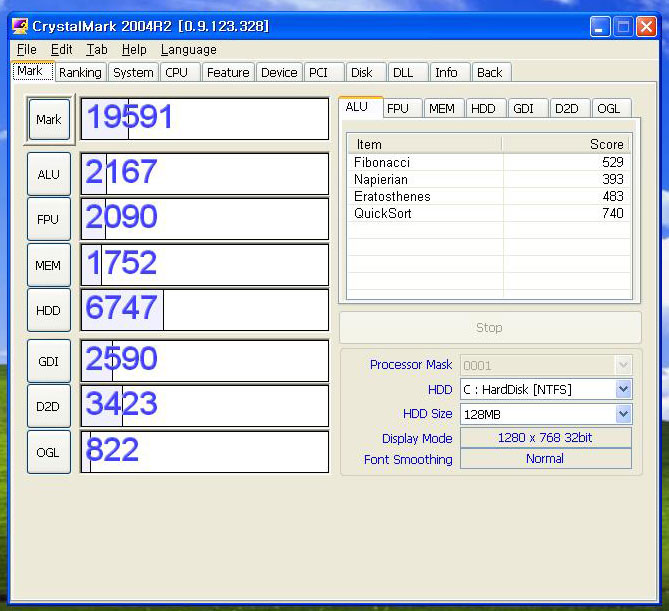Run the FPU benchmark button
The image size is (669, 611).
click(49, 219)
